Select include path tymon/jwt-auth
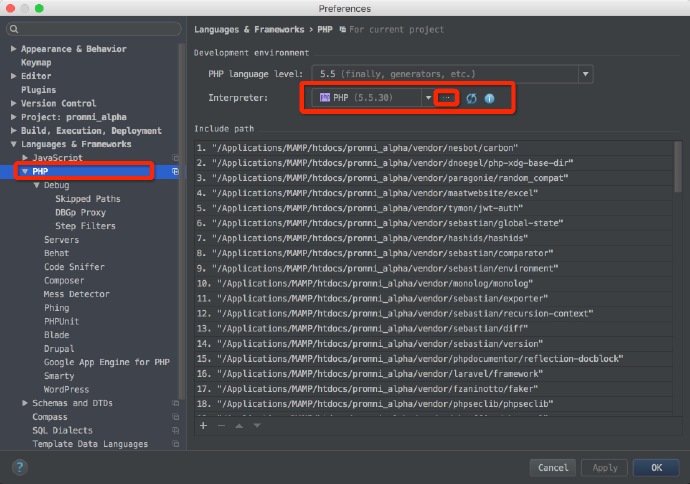The image size is (690, 484). [433, 208]
